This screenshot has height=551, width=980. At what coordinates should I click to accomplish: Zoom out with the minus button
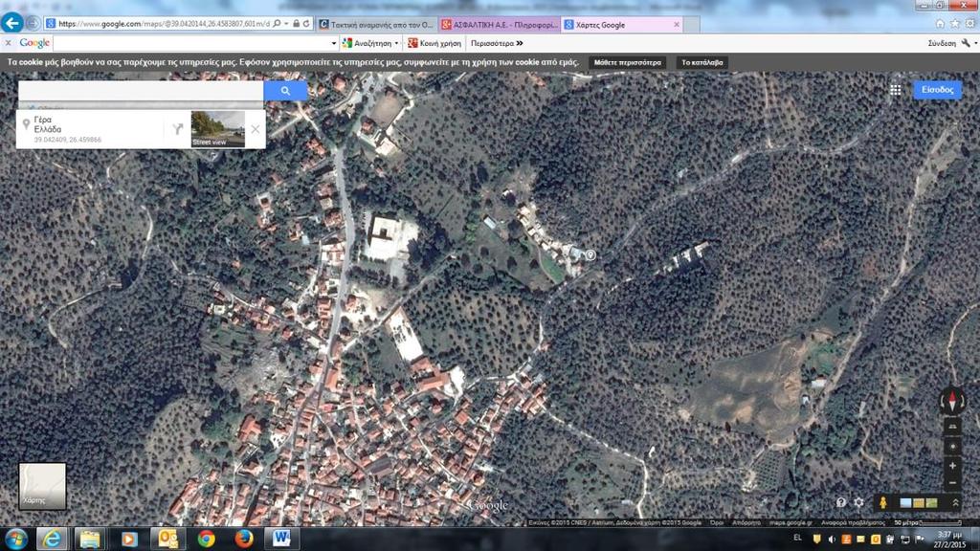[x=952, y=483]
